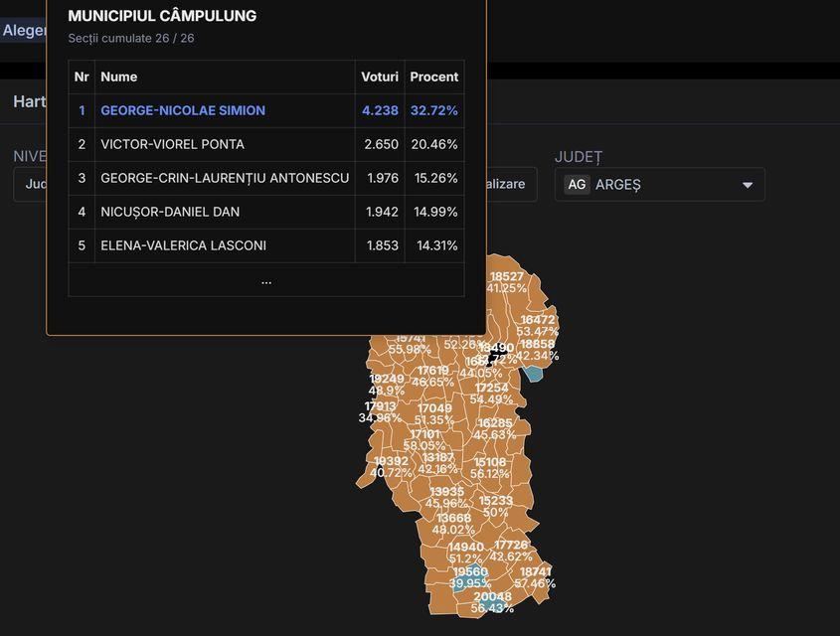Viewport: 840px width, 636px height.
Task: Click the Nume column header
Action: tap(119, 77)
